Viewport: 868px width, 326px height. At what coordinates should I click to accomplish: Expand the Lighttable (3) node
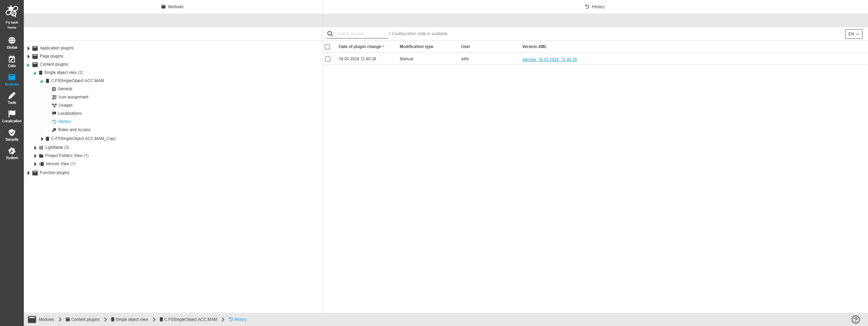(x=35, y=147)
